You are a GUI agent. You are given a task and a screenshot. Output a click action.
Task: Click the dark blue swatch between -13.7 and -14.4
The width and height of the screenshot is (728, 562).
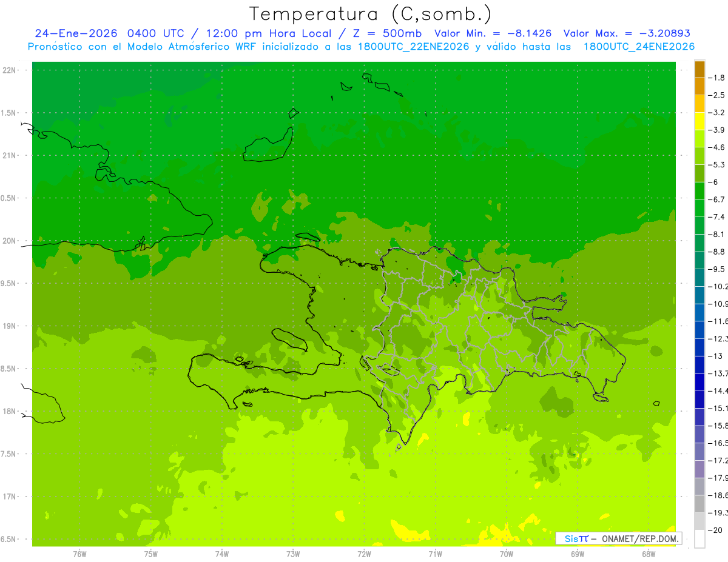point(699,382)
